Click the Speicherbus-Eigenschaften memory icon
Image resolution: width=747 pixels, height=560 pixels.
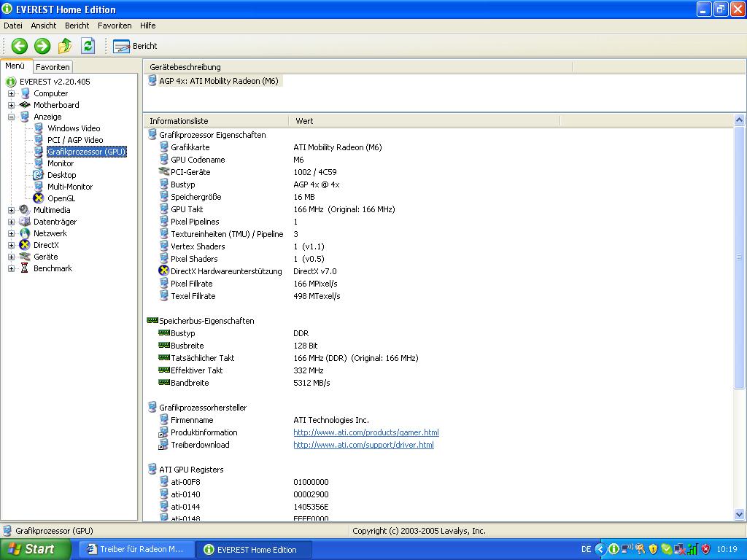(x=152, y=321)
